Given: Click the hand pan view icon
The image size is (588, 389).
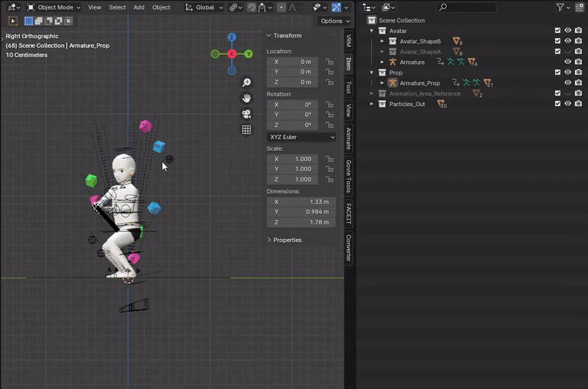Looking at the screenshot, I should [247, 99].
